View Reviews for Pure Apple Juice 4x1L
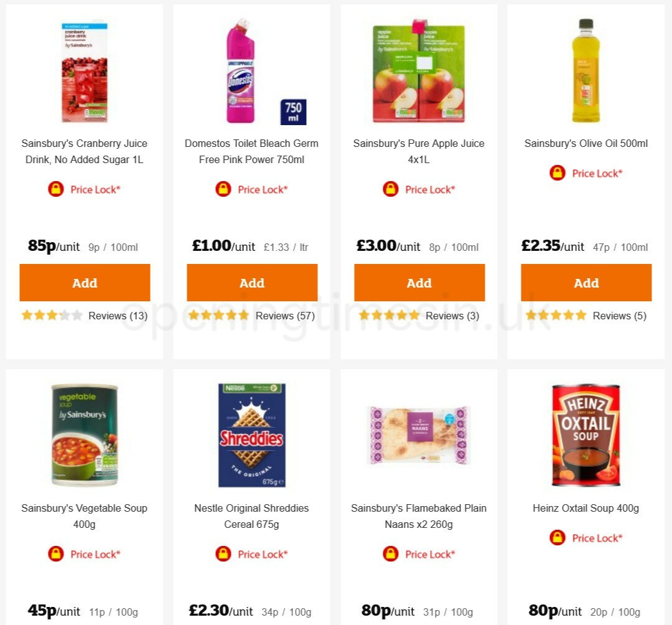 [451, 316]
